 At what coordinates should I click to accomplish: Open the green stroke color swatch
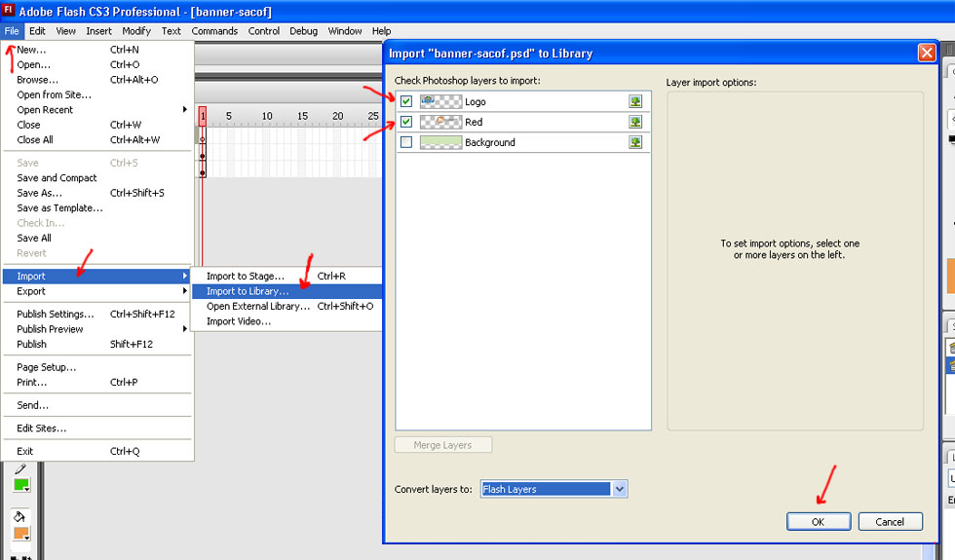(21, 485)
